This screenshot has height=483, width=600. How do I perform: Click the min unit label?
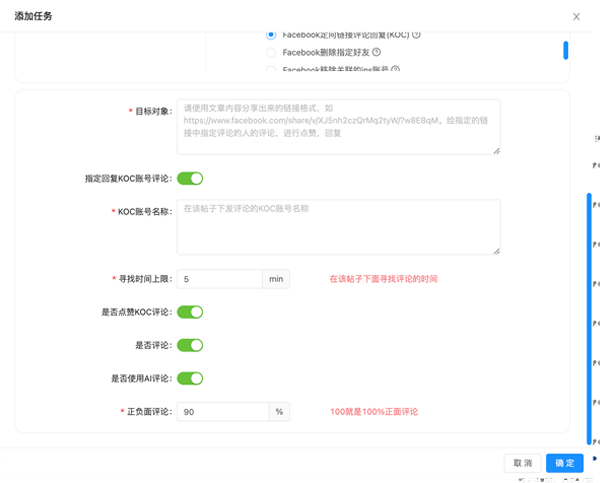click(x=276, y=279)
